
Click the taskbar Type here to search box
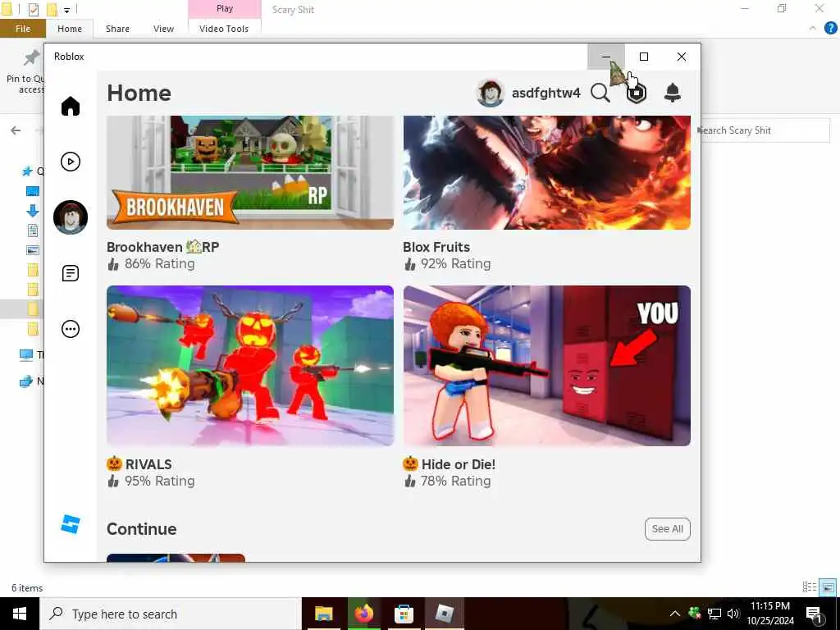click(x=171, y=614)
